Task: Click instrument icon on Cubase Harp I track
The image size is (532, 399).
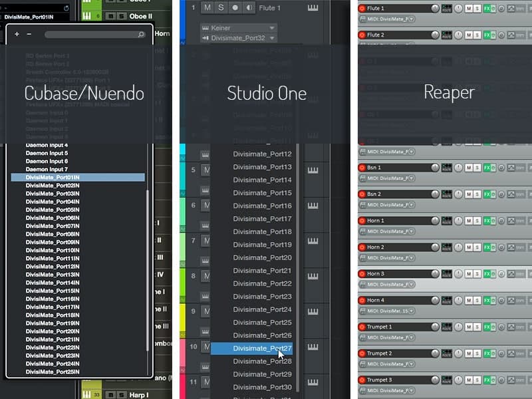Action: click(86, 394)
